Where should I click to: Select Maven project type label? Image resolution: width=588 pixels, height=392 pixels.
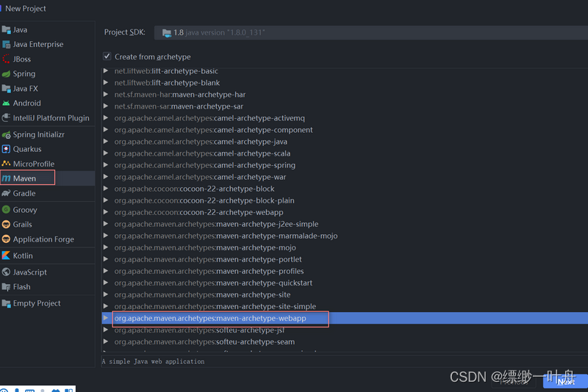[x=24, y=178]
